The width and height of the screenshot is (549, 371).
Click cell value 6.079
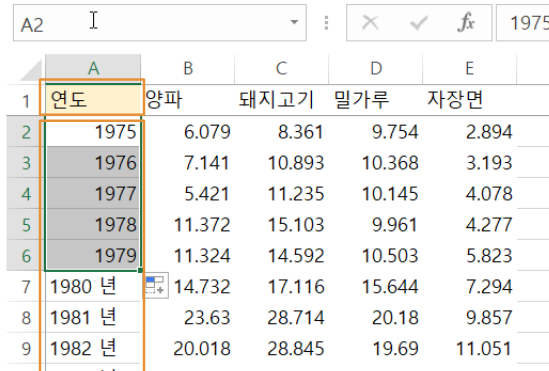coord(188,132)
